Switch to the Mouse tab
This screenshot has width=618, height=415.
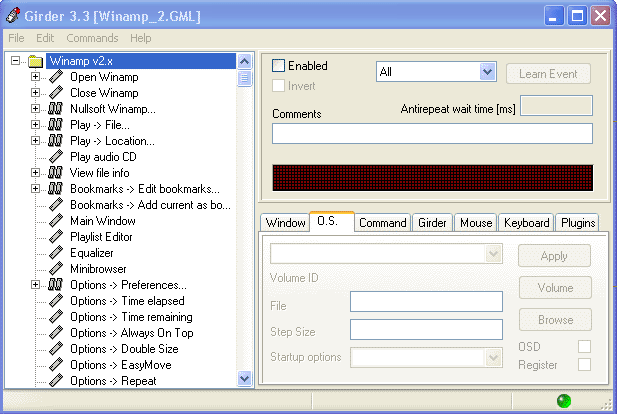point(476,223)
